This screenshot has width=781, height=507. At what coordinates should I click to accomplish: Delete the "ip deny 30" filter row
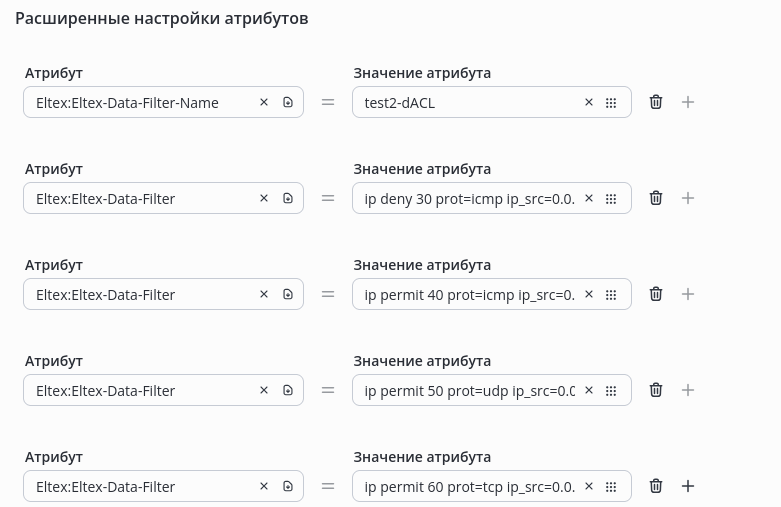pos(656,198)
